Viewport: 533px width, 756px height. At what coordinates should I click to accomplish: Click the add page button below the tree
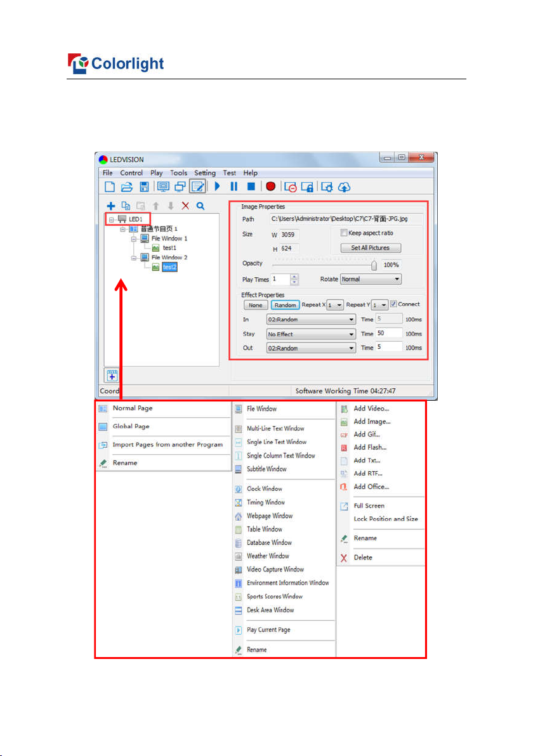click(112, 375)
